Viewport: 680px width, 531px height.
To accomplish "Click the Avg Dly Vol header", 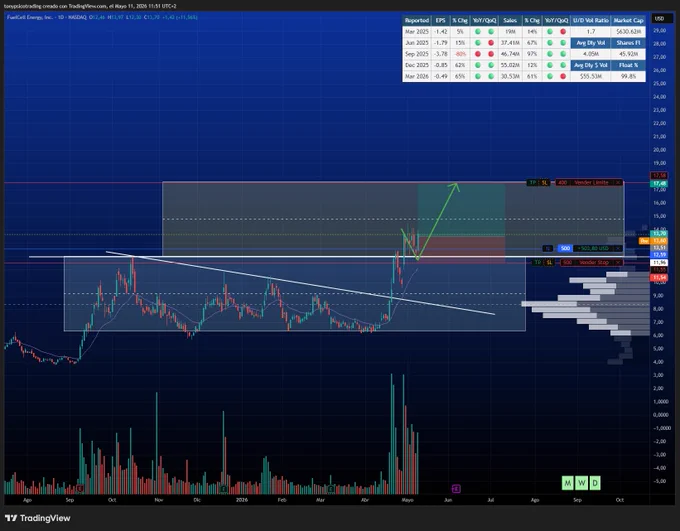I will point(591,43).
